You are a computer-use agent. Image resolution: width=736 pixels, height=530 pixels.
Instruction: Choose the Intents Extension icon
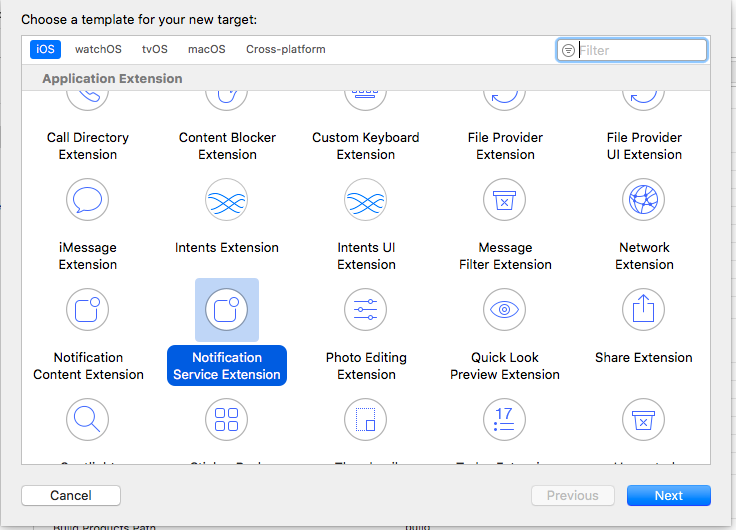click(226, 200)
